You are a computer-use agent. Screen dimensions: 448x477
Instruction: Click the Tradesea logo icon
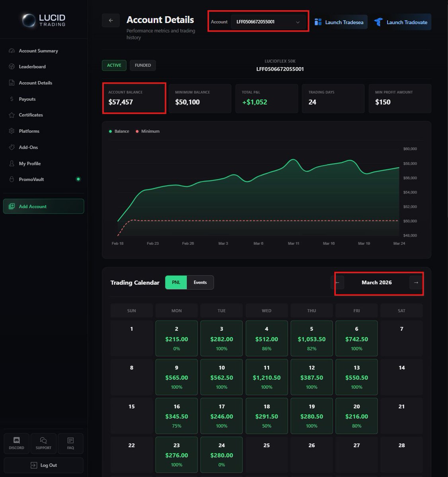point(318,22)
